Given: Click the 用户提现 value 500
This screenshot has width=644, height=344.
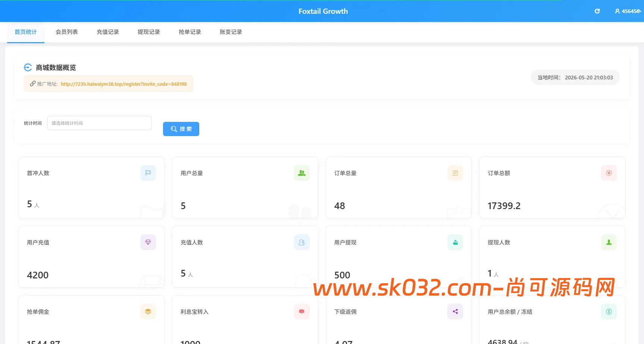Looking at the screenshot, I should pos(342,275).
